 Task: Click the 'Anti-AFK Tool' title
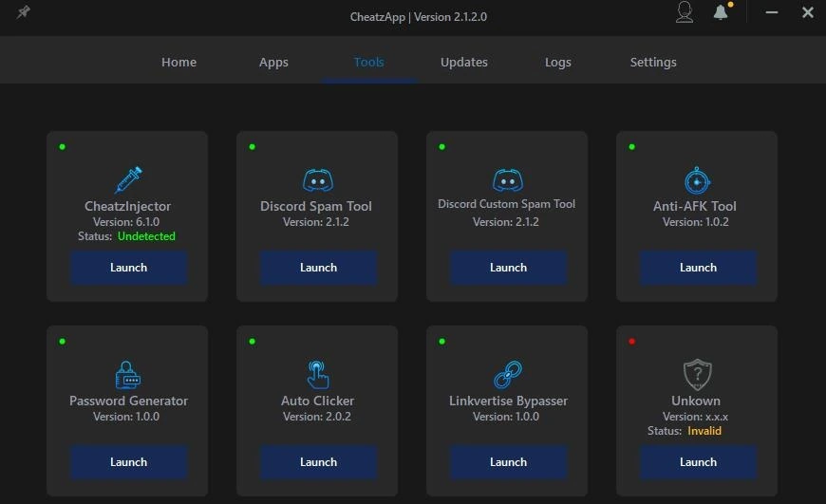(x=695, y=206)
